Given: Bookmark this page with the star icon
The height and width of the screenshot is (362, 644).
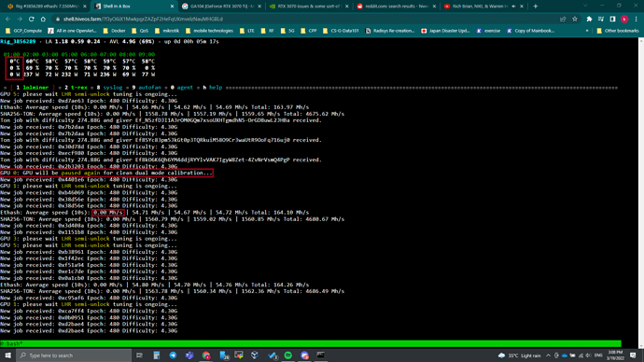Looking at the screenshot, I should coord(575,19).
